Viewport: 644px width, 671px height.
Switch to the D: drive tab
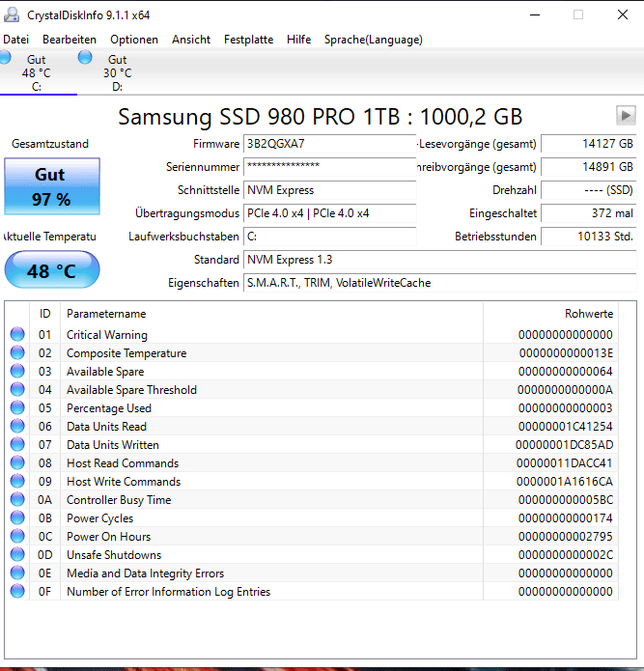click(x=117, y=71)
